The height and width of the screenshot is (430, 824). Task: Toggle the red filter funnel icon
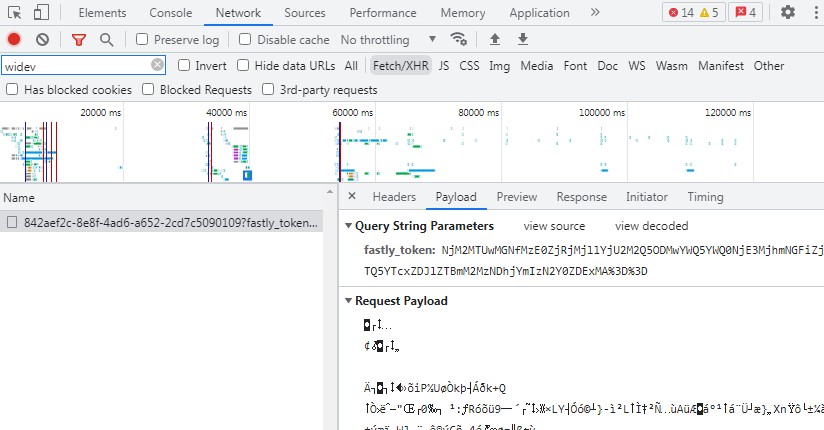79,39
